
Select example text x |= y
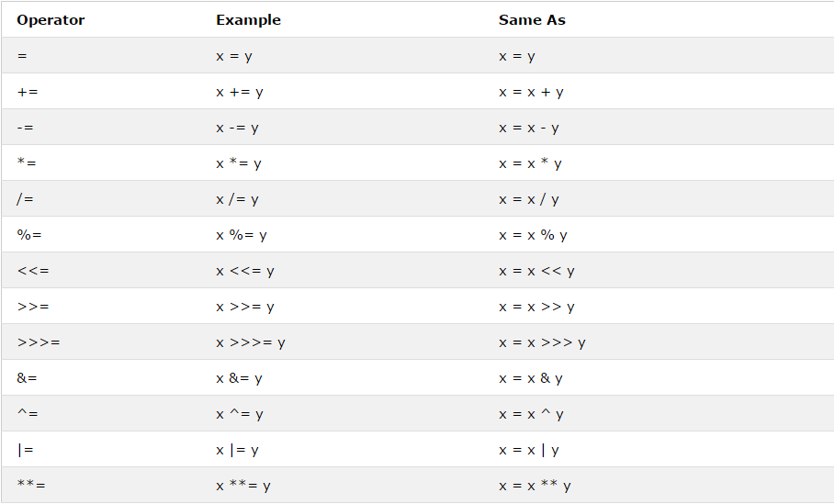[237, 451]
